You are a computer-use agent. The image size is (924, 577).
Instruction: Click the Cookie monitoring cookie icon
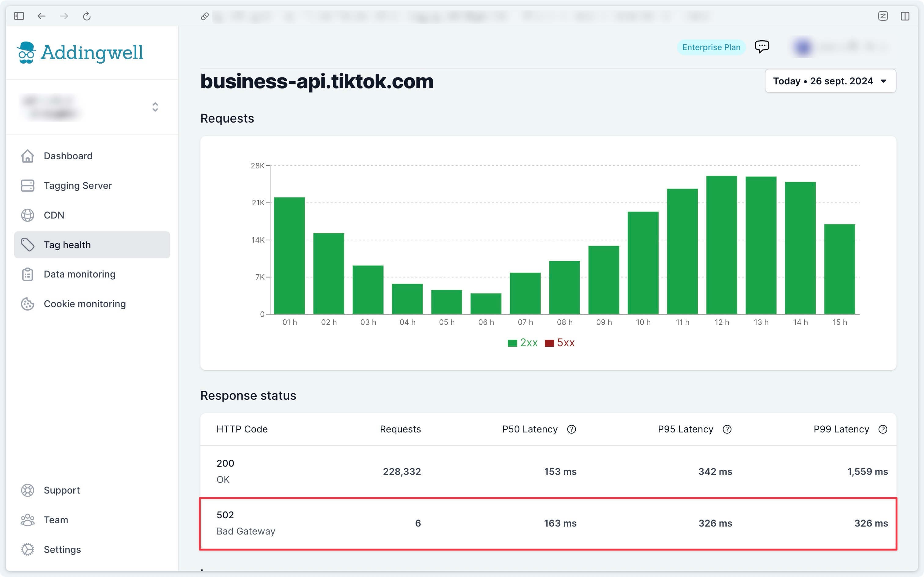(28, 304)
